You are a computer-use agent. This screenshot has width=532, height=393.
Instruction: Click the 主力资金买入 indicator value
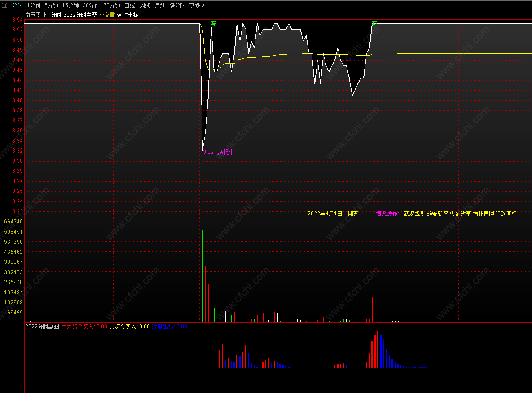click(x=84, y=327)
